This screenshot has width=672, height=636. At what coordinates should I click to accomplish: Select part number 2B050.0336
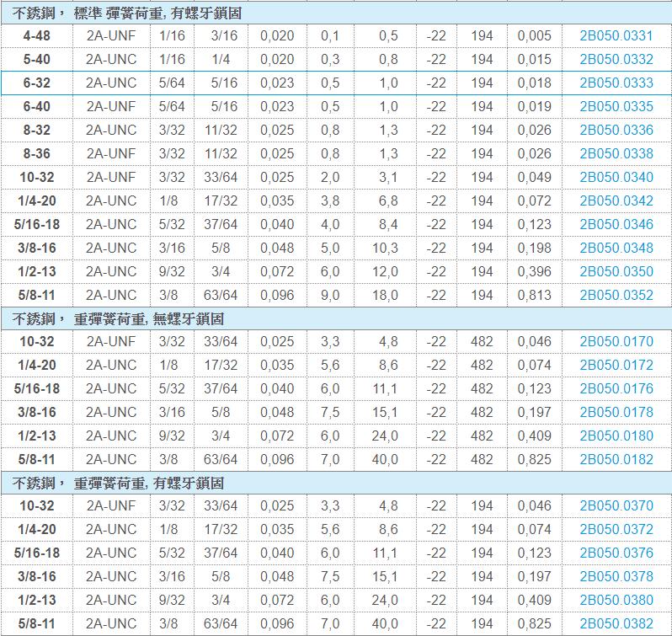(616, 130)
